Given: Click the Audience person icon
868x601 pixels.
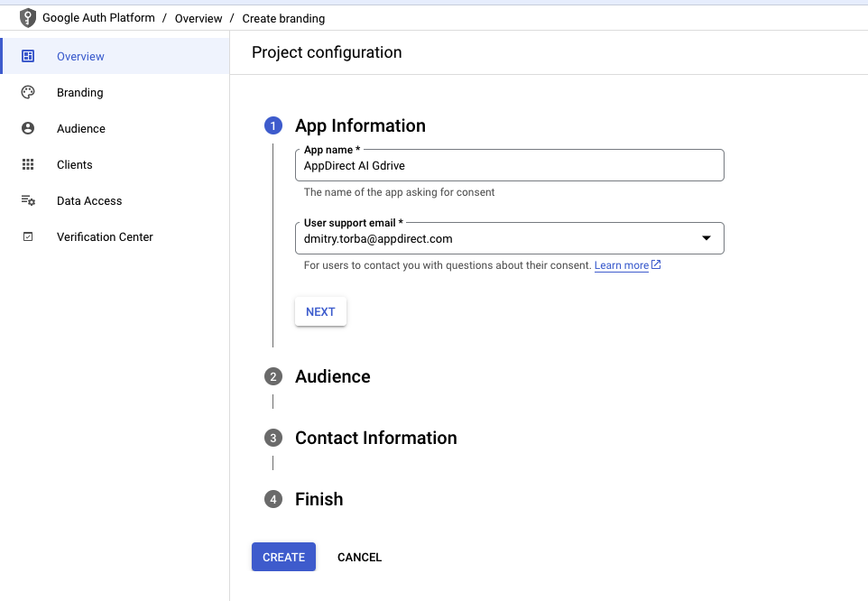Looking at the screenshot, I should click(x=28, y=128).
